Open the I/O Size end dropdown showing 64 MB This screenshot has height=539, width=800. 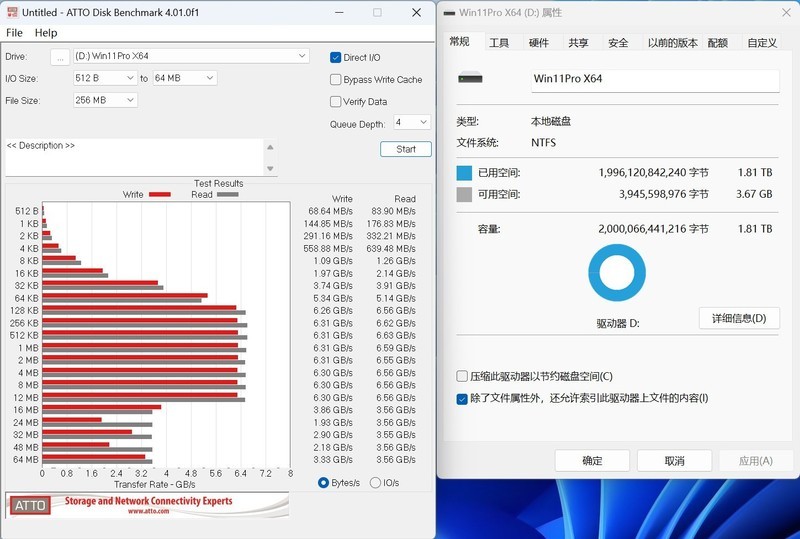click(185, 78)
